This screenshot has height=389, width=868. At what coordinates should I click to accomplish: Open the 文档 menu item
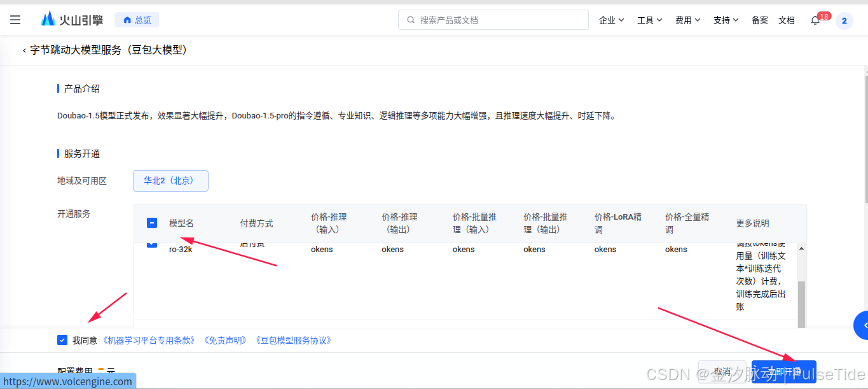787,20
